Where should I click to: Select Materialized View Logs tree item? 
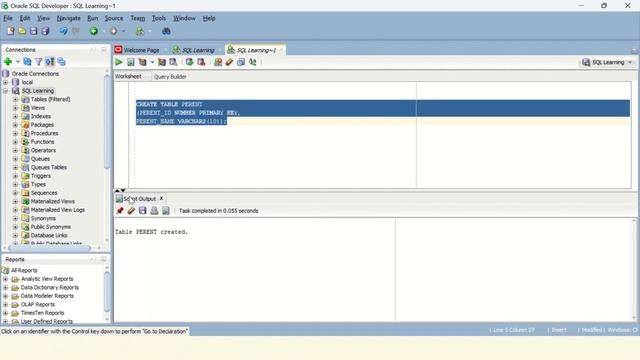(x=58, y=210)
